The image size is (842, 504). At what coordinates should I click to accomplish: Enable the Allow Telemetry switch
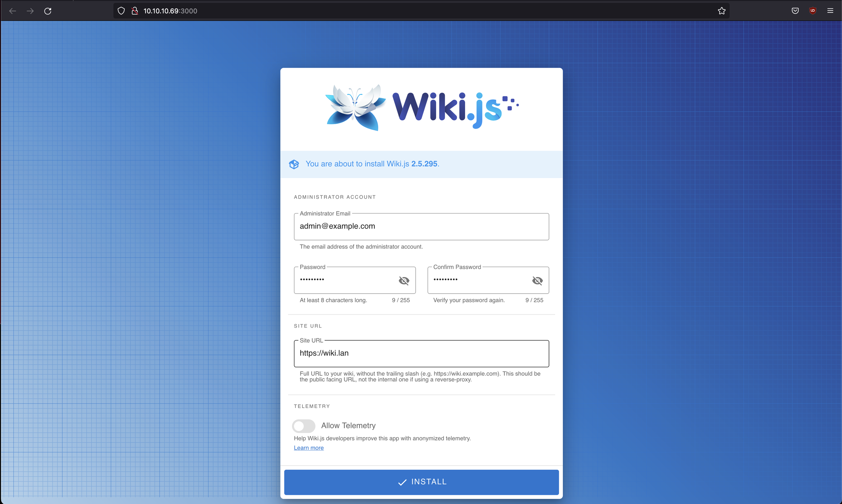point(304,426)
